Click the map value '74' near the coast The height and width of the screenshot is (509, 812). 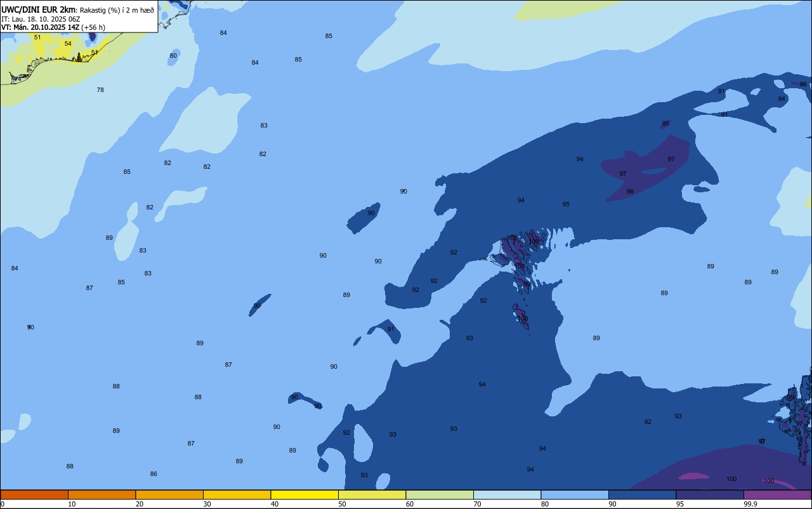17,79
